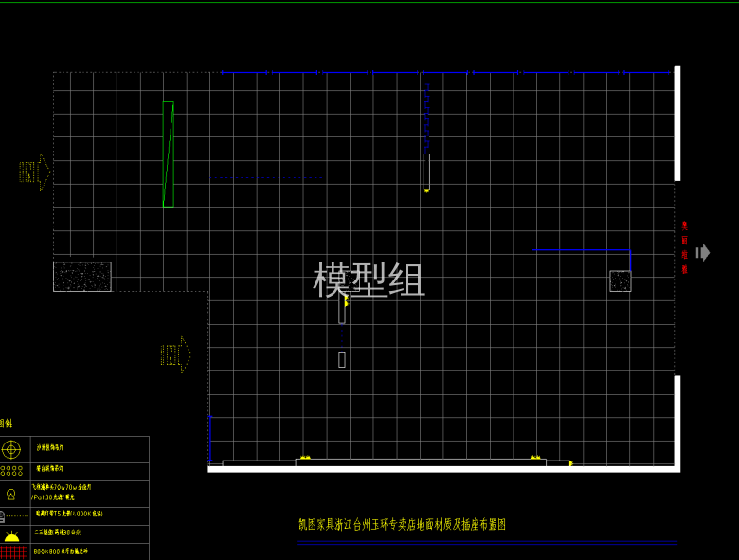Click the white upper-right wall segment
This screenshot has width=739, height=560.
pos(676,123)
